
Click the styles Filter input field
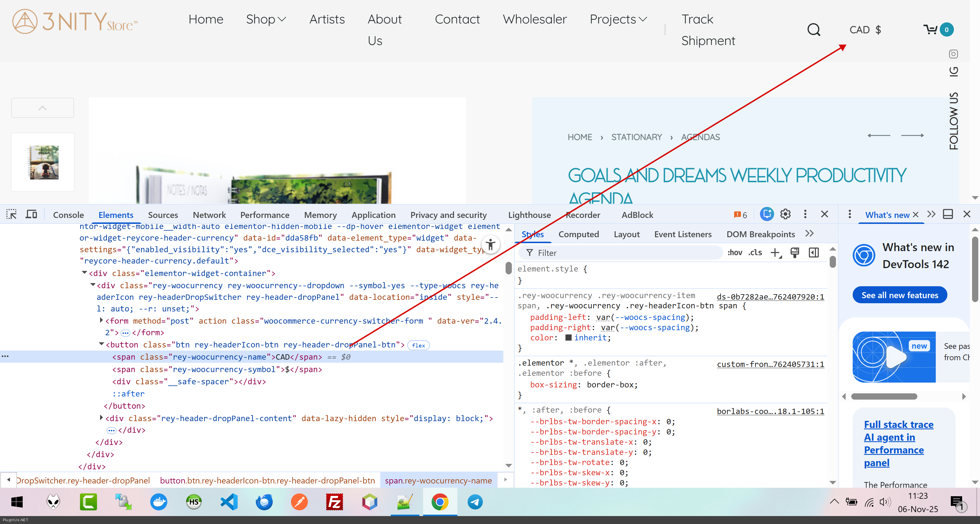(x=624, y=253)
